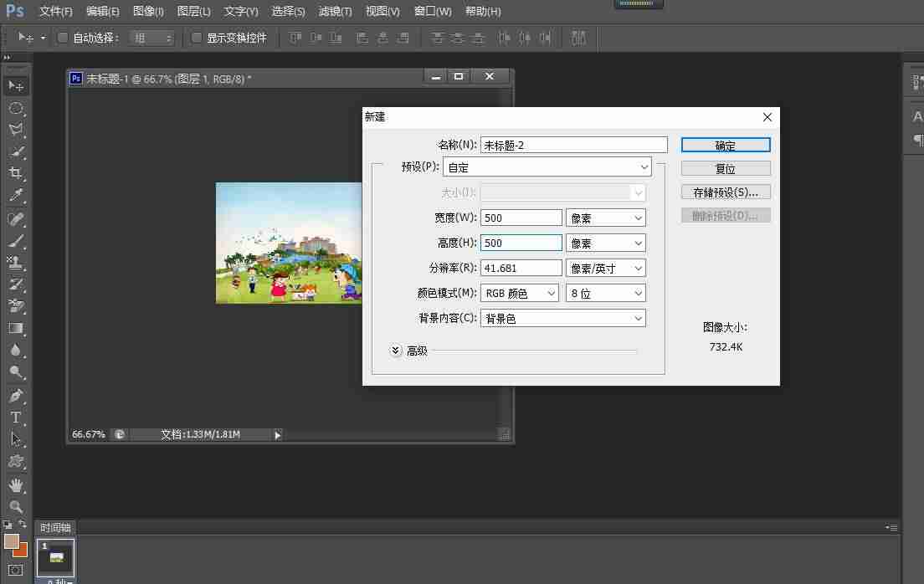Click the OK (确定) button
The image size is (924, 584).
coord(726,145)
